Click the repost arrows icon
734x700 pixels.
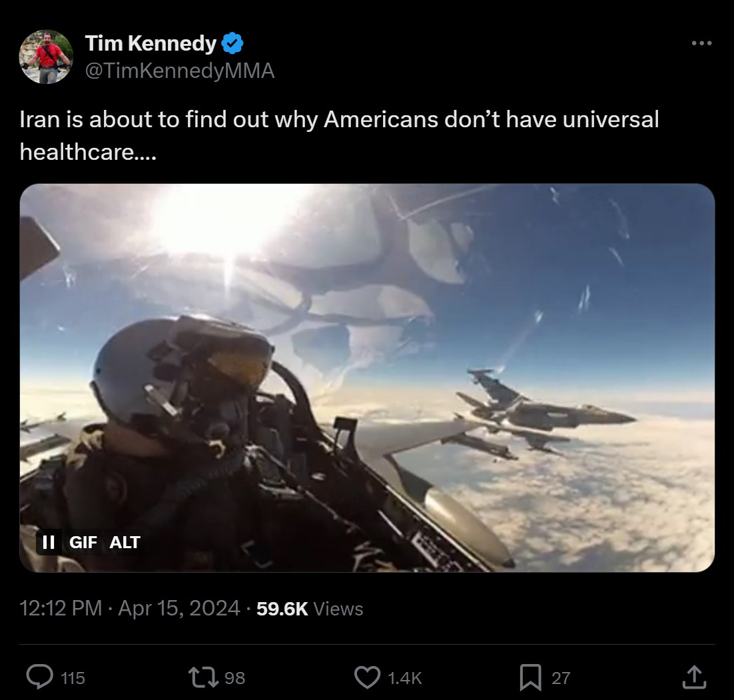coord(203,677)
